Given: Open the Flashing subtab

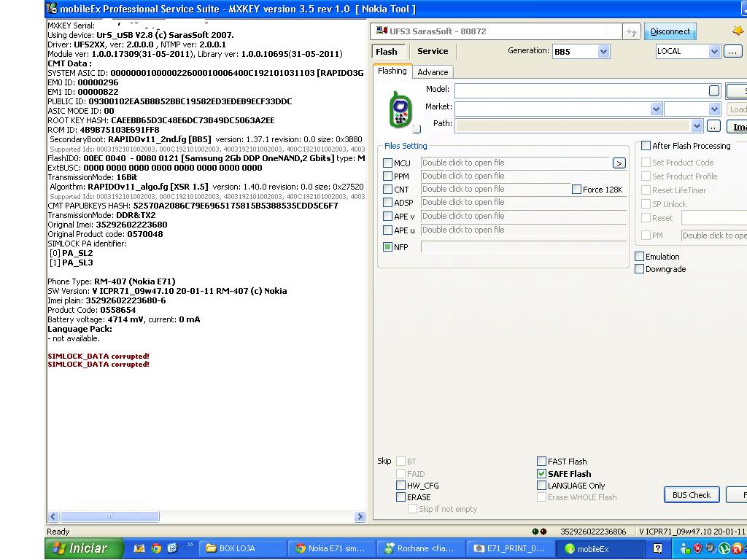Looking at the screenshot, I should tap(392, 71).
